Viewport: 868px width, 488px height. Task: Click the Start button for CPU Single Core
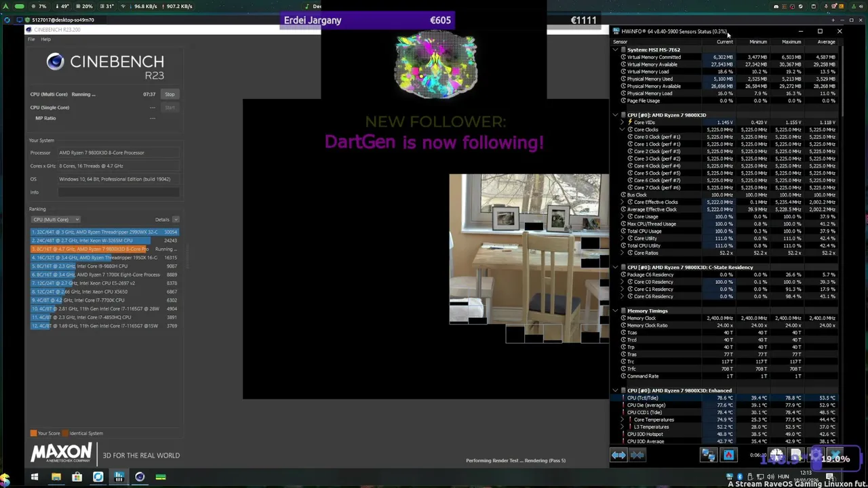click(170, 107)
